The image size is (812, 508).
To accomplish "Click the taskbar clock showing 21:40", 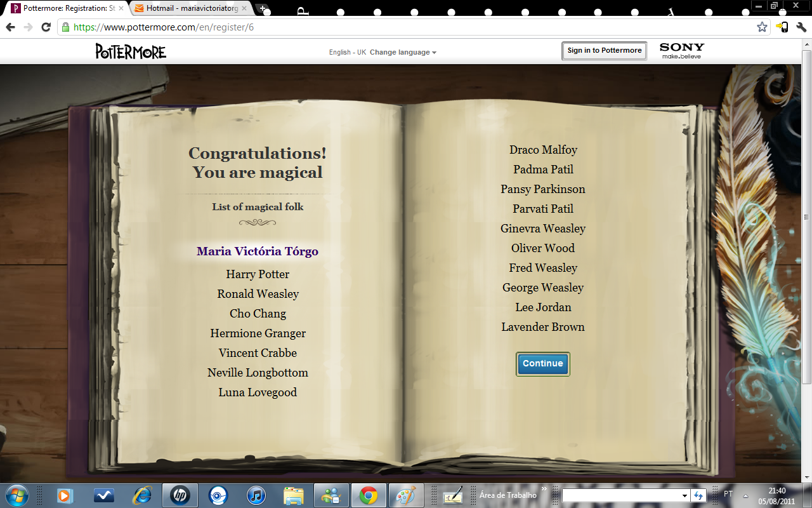I will (x=776, y=495).
